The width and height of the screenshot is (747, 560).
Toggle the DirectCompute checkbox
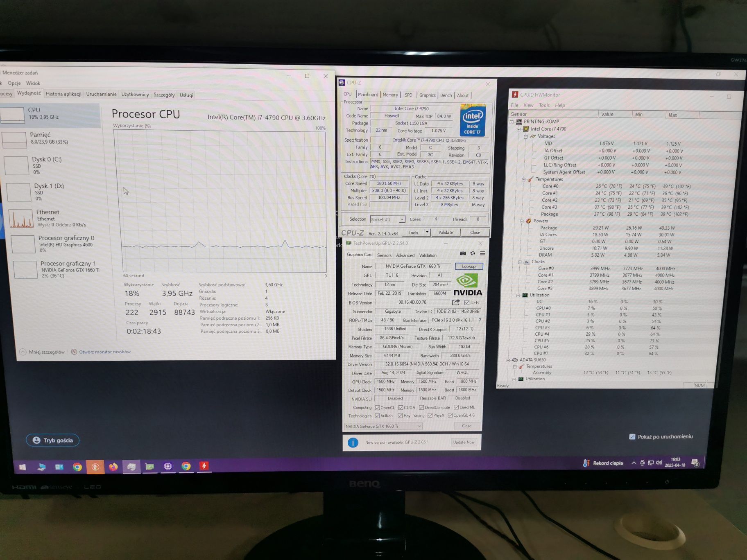coord(421,408)
